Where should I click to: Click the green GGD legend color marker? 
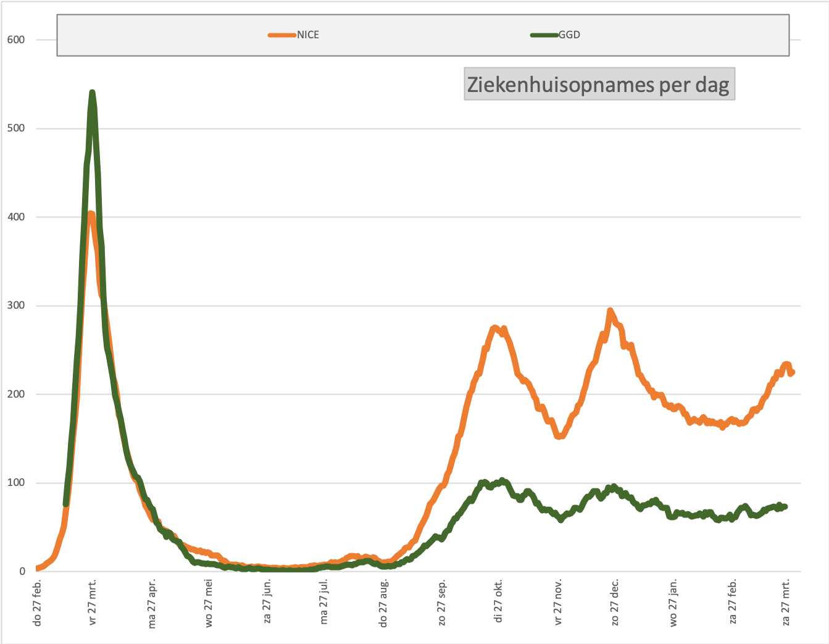click(544, 35)
